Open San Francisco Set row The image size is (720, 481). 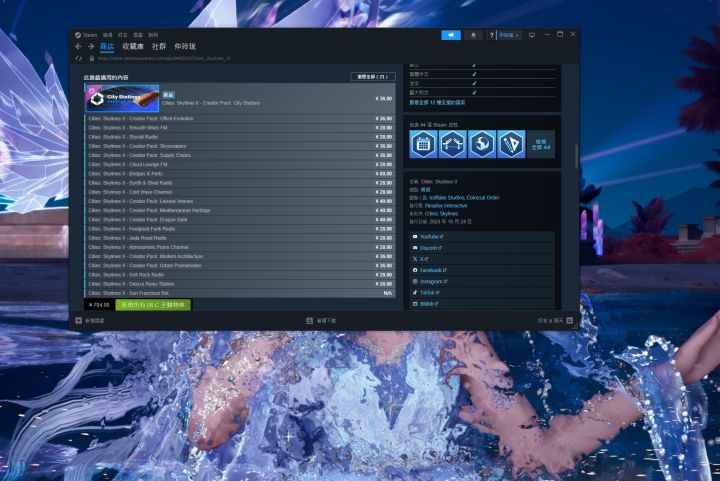(x=240, y=293)
